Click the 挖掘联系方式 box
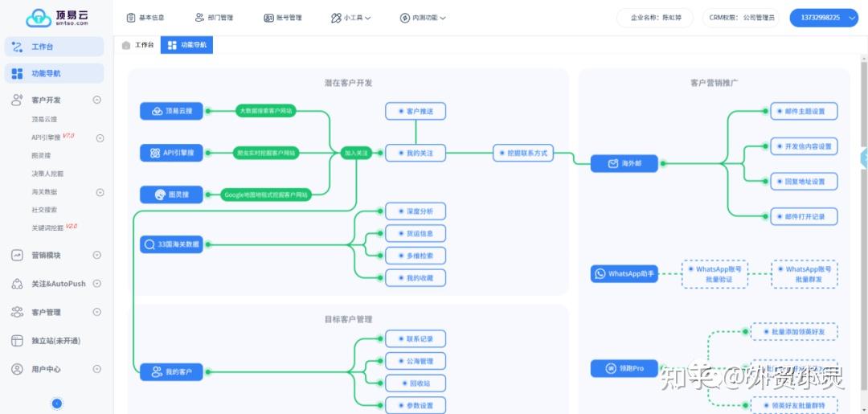Viewport: 868px width, 414px height. 524,153
